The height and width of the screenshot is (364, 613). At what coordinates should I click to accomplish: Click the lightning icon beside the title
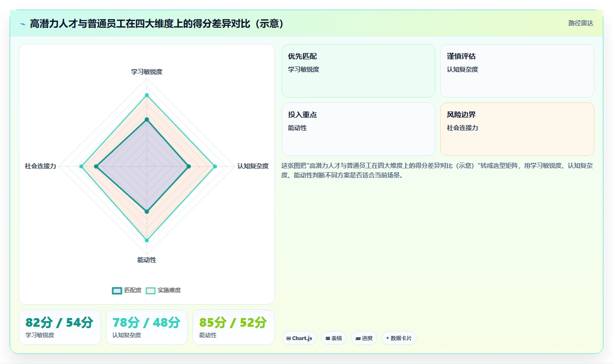point(23,24)
